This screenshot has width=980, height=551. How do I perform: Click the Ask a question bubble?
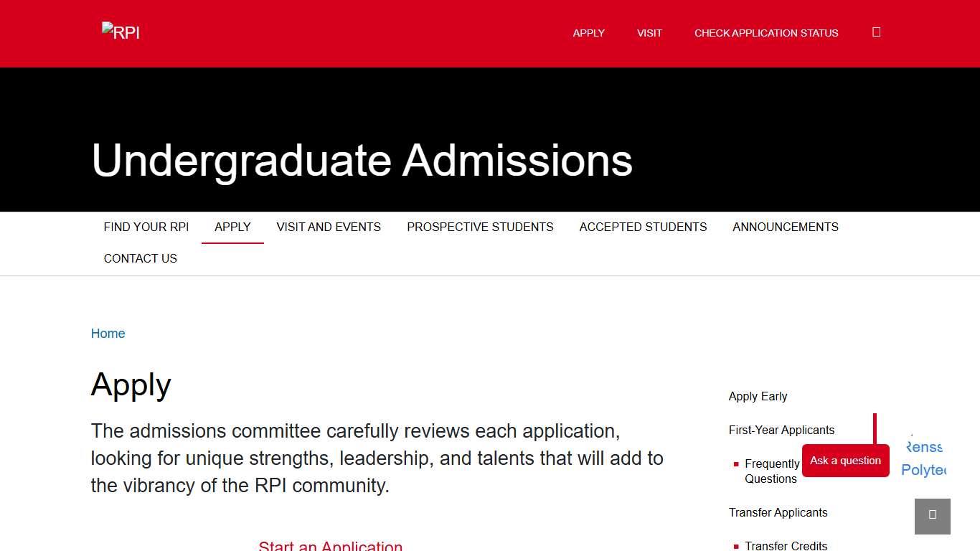pos(845,461)
